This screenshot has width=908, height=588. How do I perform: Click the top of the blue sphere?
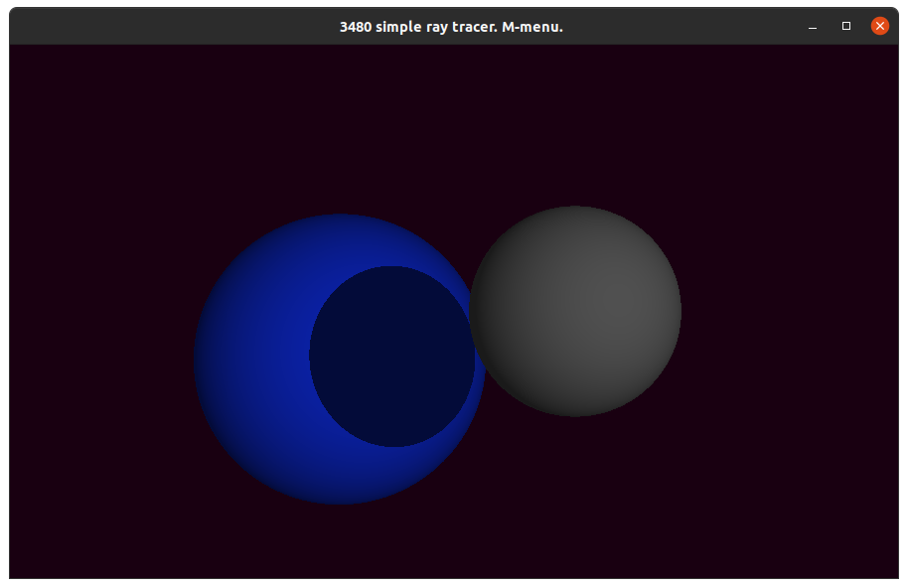(340, 222)
